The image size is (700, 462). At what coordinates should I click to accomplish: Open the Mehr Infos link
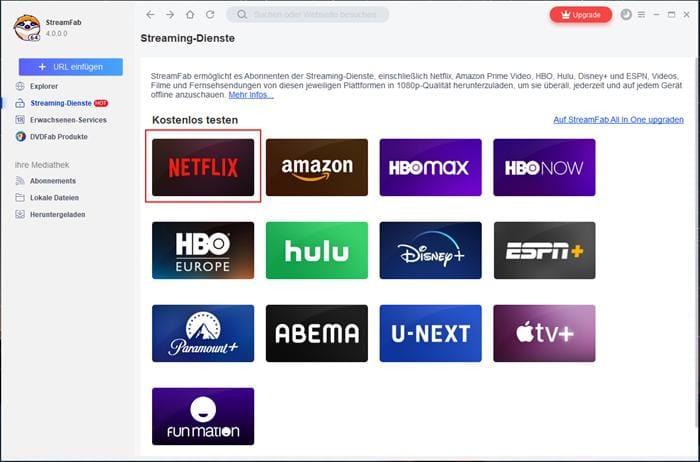(251, 95)
